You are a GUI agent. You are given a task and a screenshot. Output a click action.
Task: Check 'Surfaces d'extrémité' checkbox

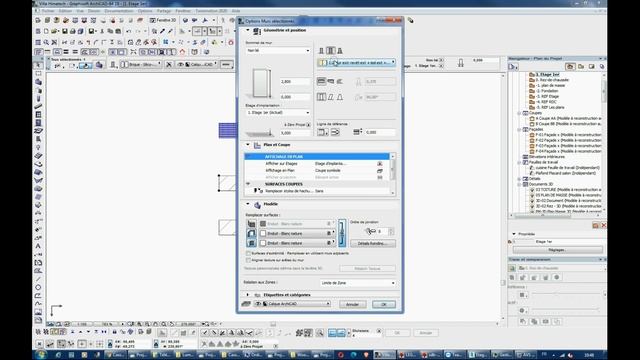tap(248, 253)
